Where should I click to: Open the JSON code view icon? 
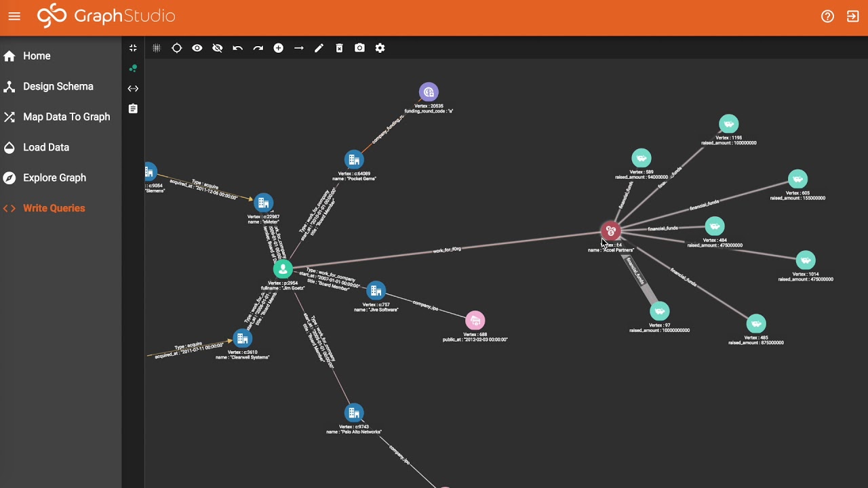click(x=133, y=89)
